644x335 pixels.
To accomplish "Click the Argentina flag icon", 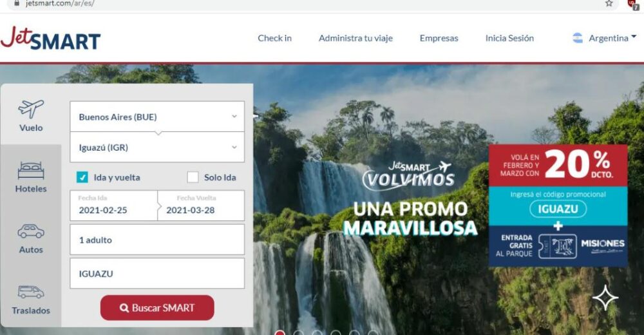I will (x=578, y=38).
